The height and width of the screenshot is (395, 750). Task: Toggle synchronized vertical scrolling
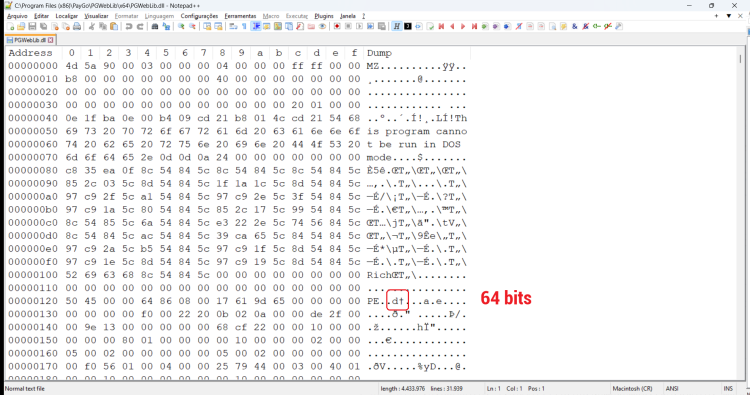point(207,26)
